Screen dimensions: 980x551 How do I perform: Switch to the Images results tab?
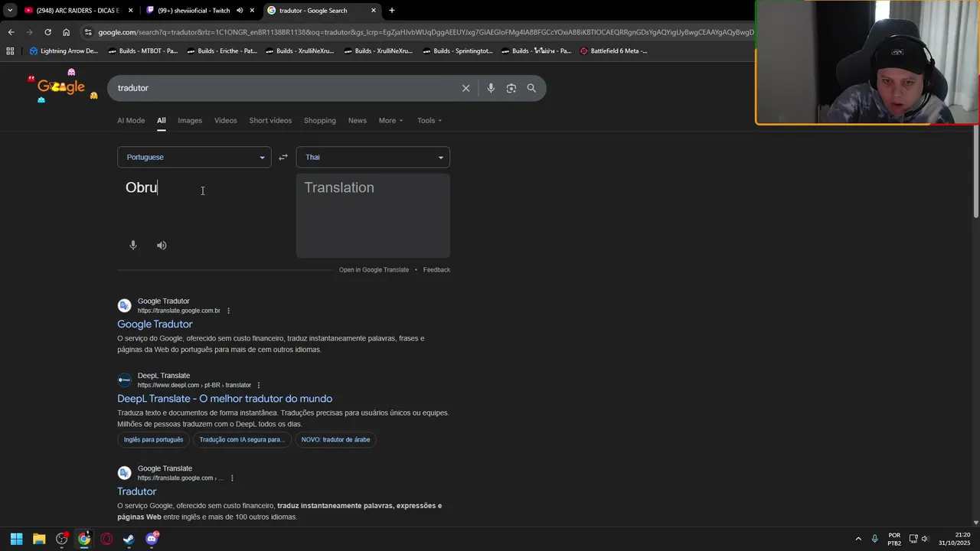(x=190, y=120)
